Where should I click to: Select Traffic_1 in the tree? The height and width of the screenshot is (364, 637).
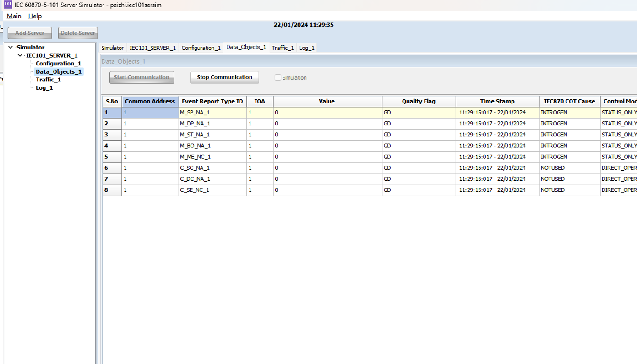(x=48, y=80)
